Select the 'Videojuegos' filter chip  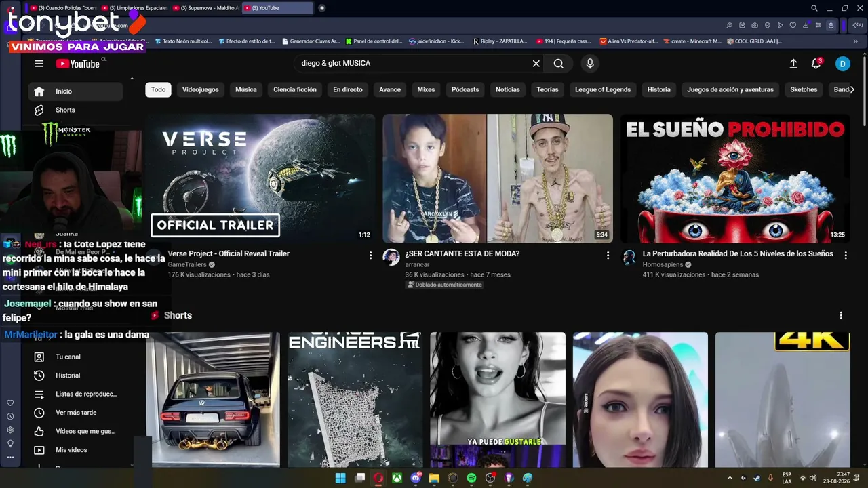pos(201,89)
